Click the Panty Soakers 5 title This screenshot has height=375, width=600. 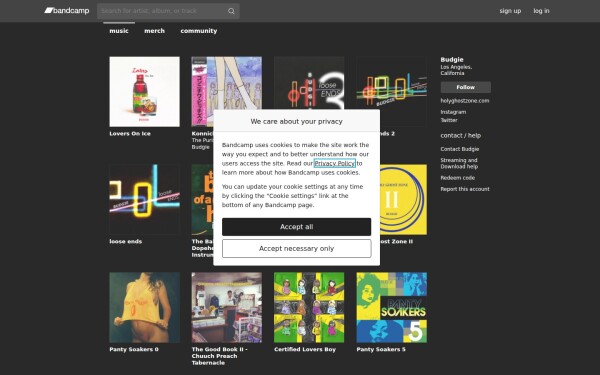[x=381, y=349]
